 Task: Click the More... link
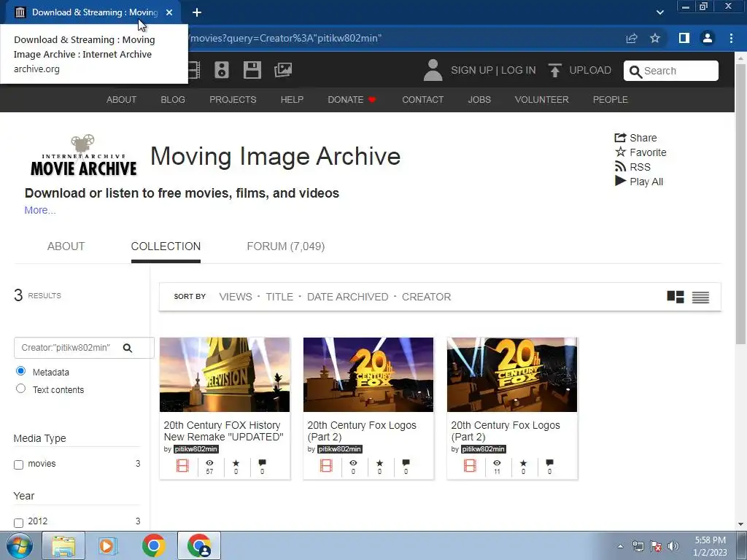40,210
